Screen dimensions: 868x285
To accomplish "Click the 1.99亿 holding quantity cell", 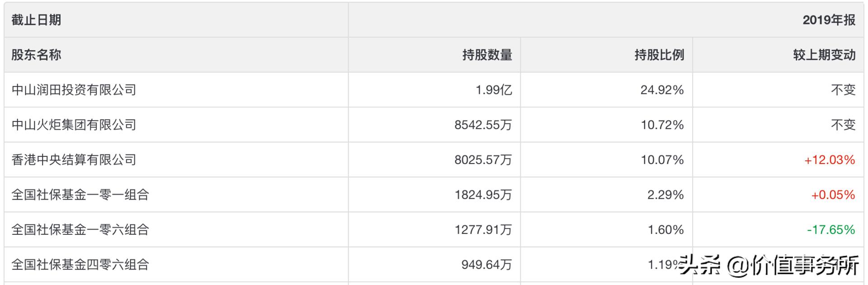I will (494, 90).
